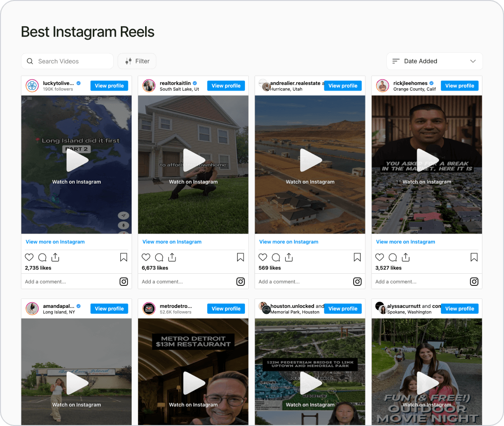504x426 pixels.
Task: Click the Instagram logo beside rickjleehomes comment box
Action: pyautogui.click(x=474, y=282)
